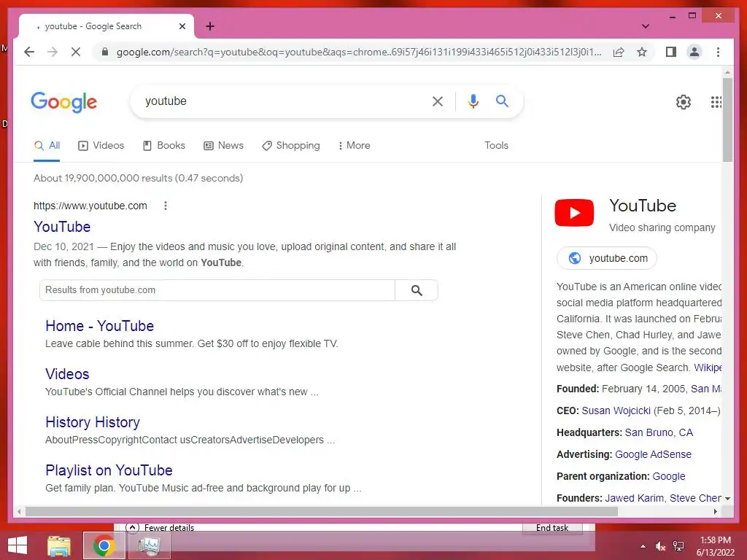
Task: Open the tab search chevron in title bar
Action: [646, 26]
